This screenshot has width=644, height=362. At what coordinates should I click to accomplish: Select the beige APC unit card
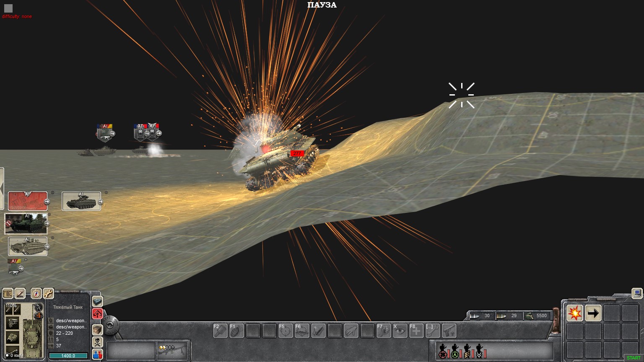pos(28,246)
